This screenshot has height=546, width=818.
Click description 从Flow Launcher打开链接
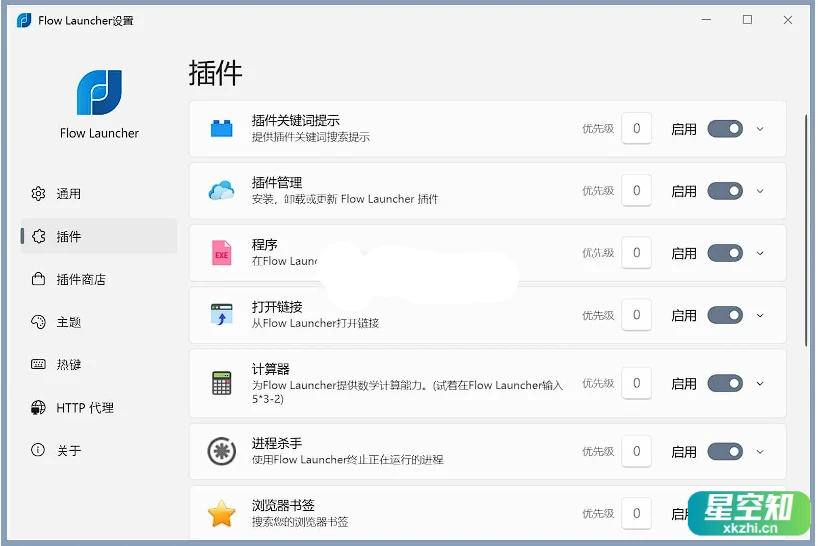click(315, 323)
